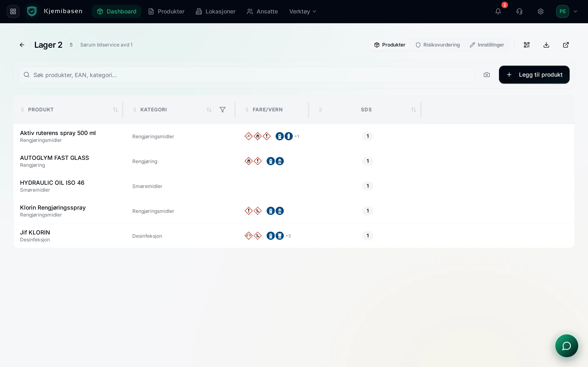Click the QR code icon

point(527,45)
